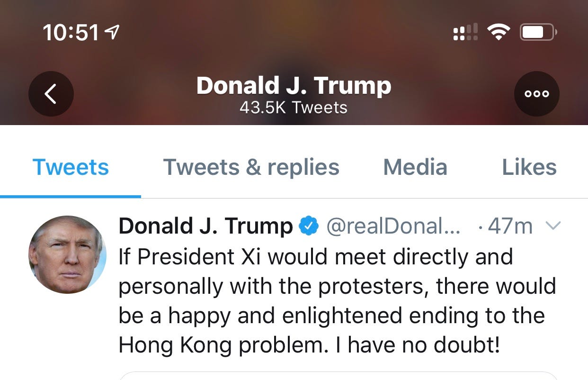Tap the back arrow button
This screenshot has height=380, width=588.
(x=51, y=94)
